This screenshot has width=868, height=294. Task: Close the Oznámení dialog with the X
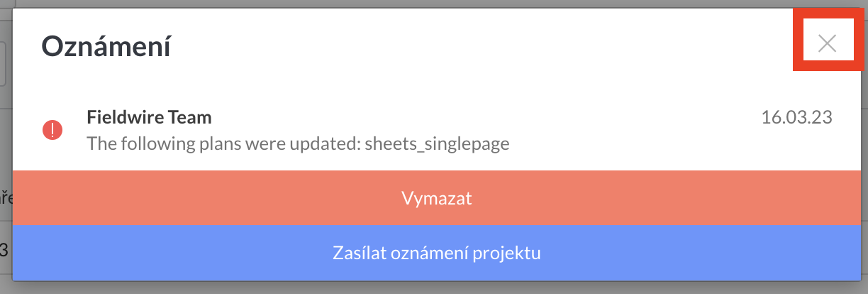point(827,43)
